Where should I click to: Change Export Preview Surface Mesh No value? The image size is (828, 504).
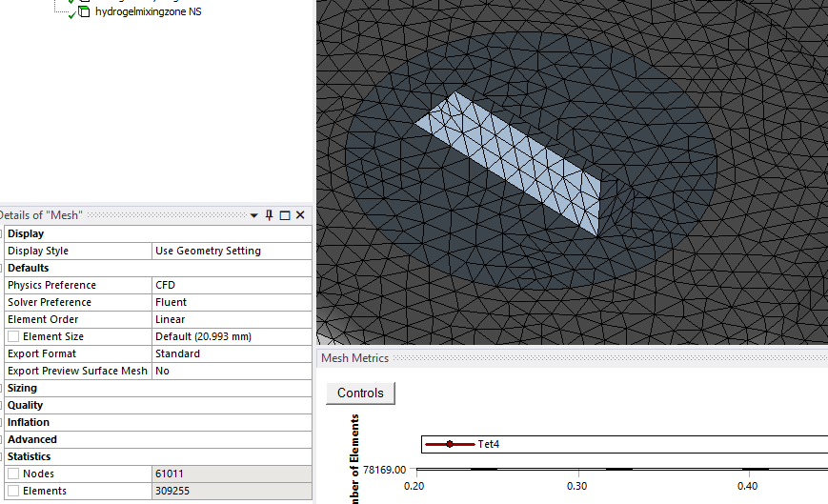[x=232, y=371]
